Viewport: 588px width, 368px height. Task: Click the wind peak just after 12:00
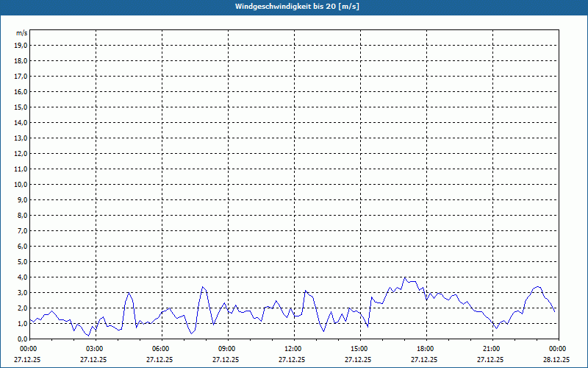[306, 291]
